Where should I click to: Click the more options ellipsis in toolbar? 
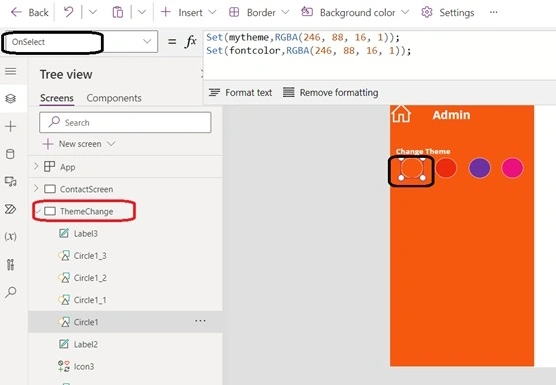pyautogui.click(x=494, y=12)
